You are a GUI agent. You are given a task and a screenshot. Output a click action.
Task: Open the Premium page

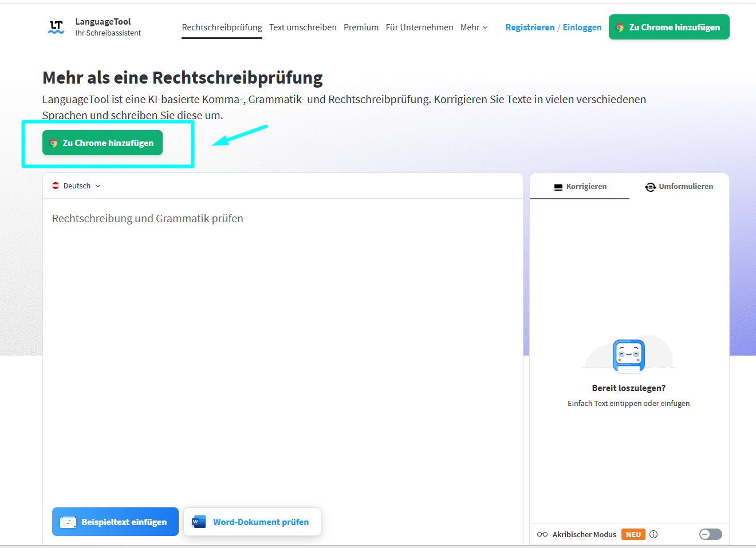361,27
